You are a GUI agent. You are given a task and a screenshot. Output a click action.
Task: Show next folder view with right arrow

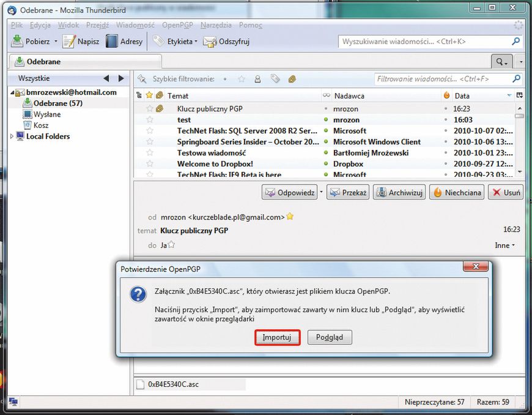pyautogui.click(x=121, y=78)
